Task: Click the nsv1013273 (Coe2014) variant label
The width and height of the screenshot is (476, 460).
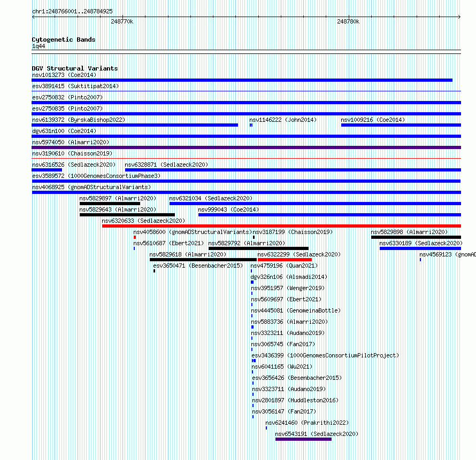Action: point(64,75)
